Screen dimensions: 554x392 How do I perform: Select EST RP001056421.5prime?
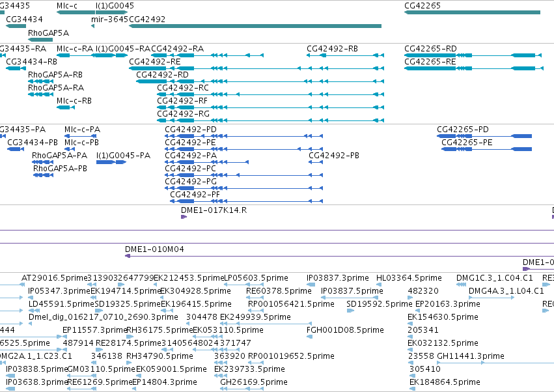pyautogui.click(x=256, y=311)
